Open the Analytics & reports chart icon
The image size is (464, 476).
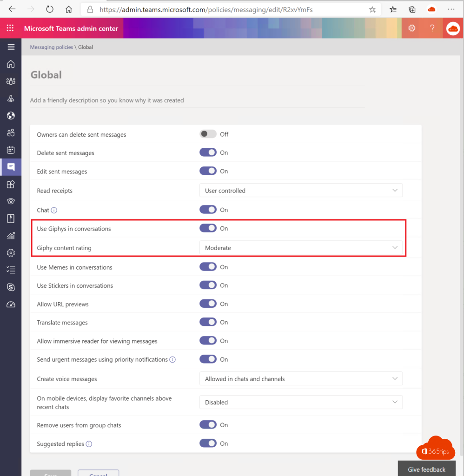11,236
